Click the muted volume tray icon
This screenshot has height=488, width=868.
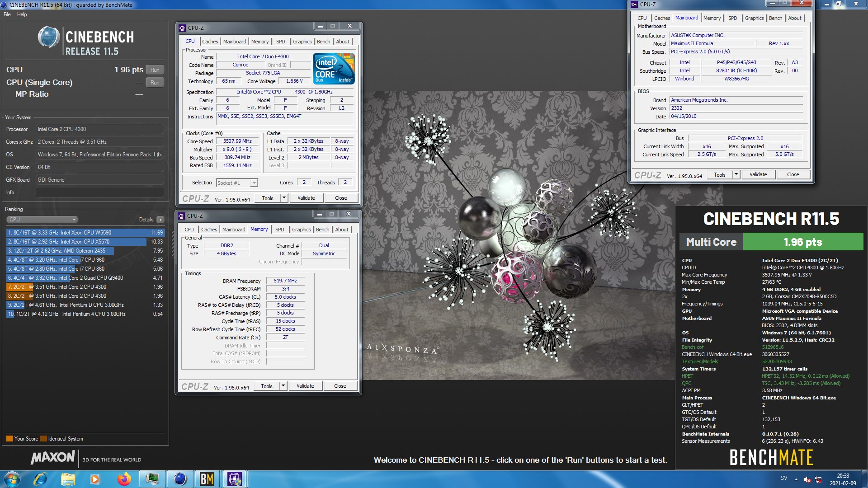coord(807,480)
